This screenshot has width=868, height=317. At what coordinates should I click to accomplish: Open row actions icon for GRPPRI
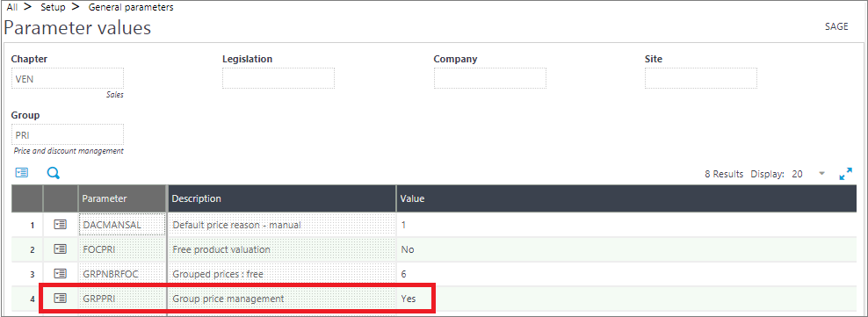coord(60,299)
